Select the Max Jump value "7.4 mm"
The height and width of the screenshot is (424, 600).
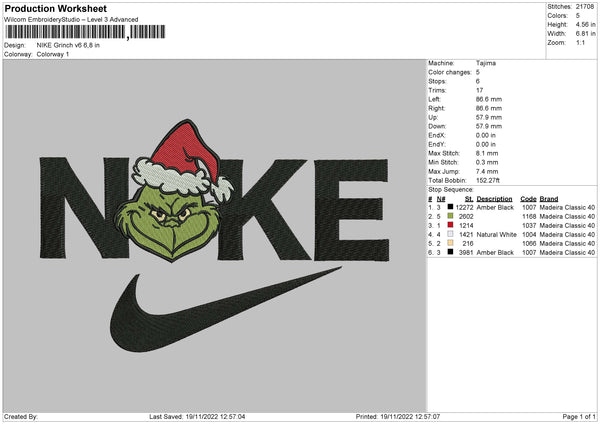pos(487,171)
